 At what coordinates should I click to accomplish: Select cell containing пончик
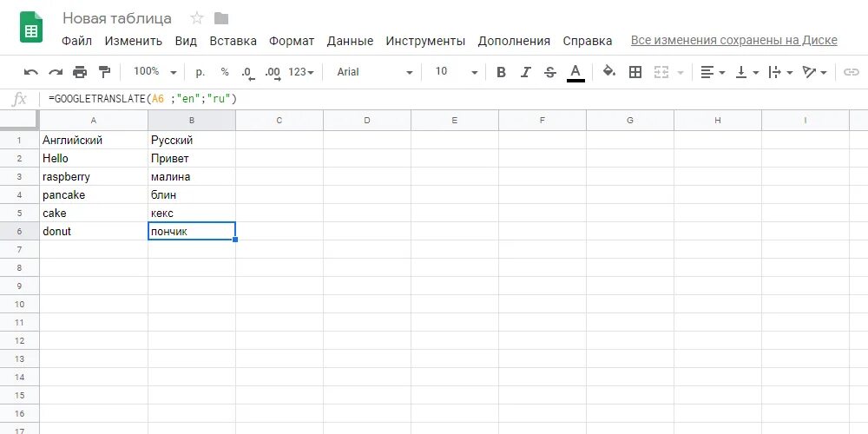coord(192,232)
